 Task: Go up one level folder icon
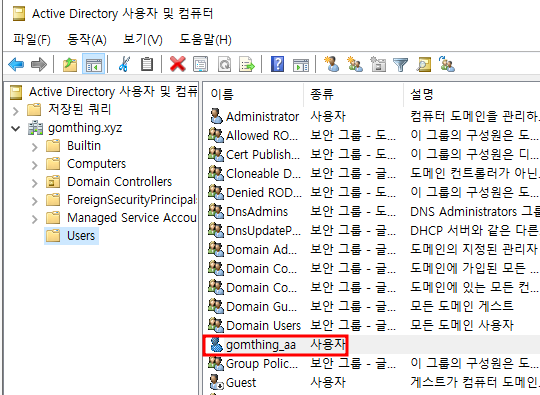coord(70,64)
